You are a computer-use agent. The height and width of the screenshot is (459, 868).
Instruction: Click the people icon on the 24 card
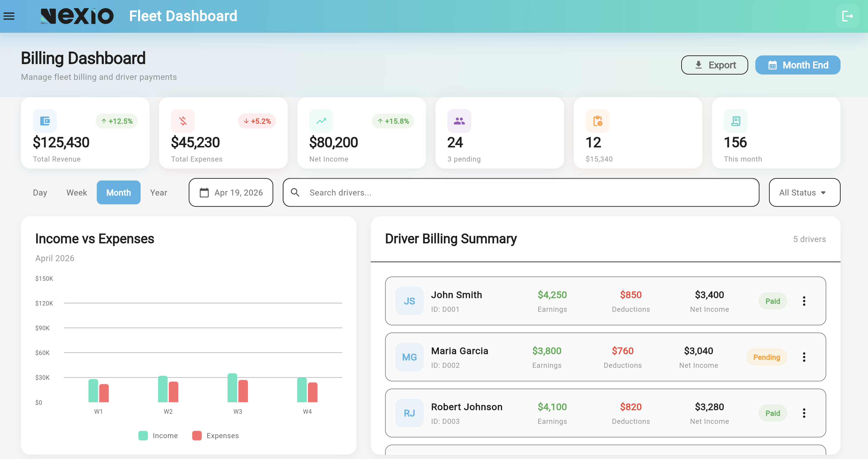(x=459, y=121)
